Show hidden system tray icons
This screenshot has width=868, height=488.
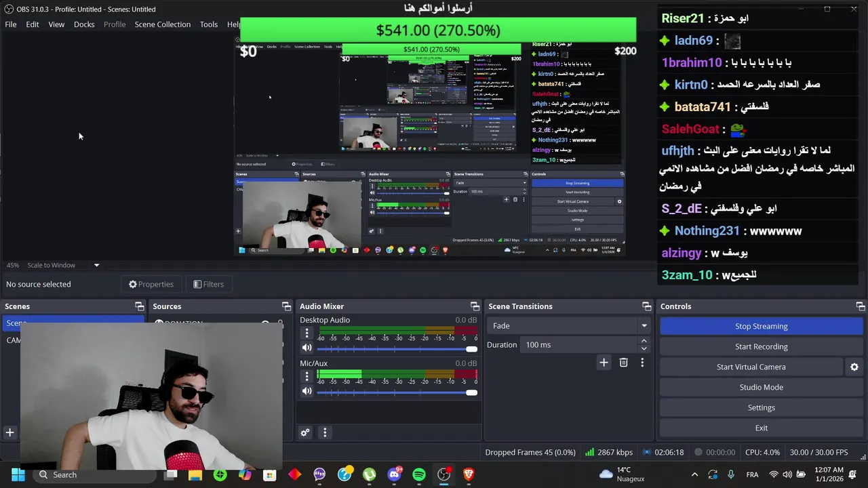point(694,474)
